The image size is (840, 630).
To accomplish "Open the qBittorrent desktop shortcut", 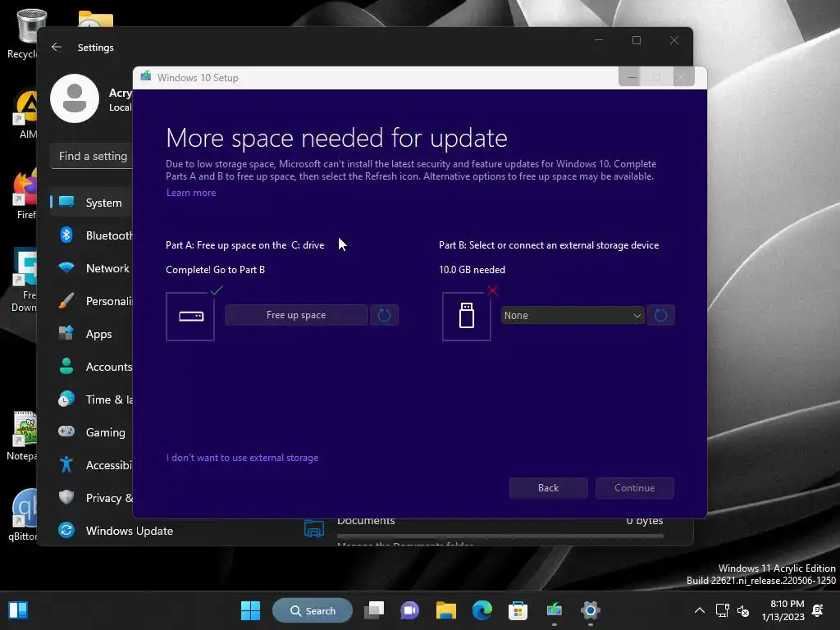I will pyautogui.click(x=24, y=516).
